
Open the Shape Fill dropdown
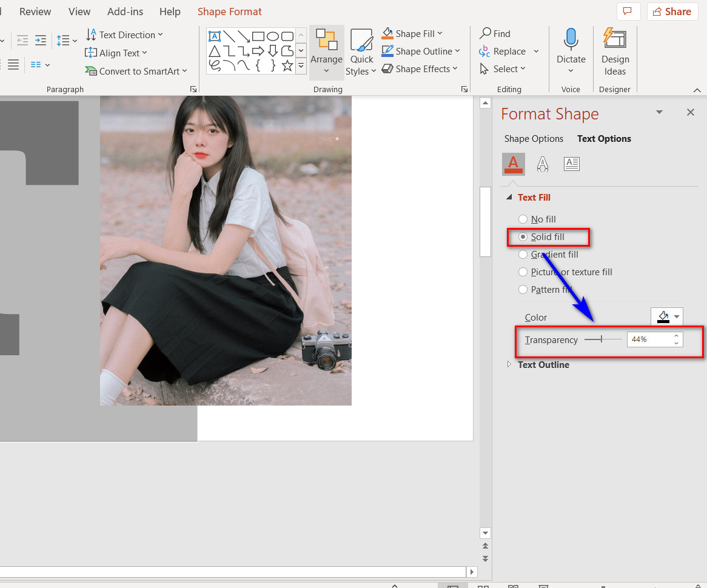click(412, 33)
